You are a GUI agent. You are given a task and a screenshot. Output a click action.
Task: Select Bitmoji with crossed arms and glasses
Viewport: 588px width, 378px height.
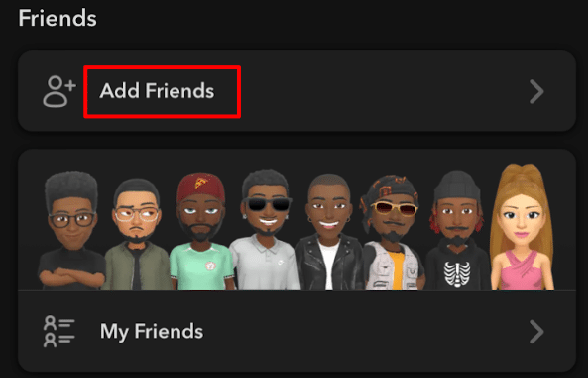pyautogui.click(x=71, y=231)
